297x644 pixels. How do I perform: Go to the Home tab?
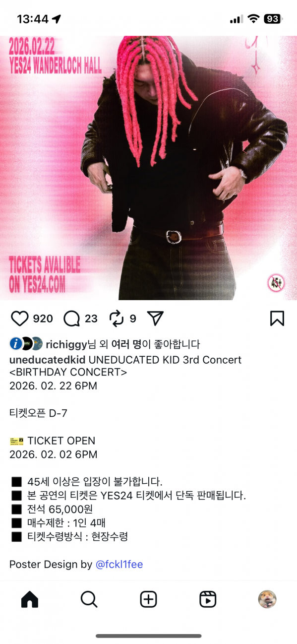point(30,599)
